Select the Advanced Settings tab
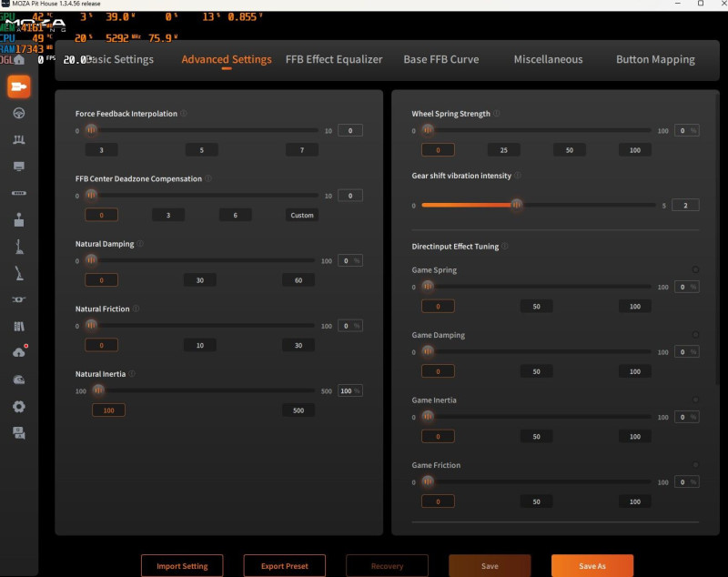Screen dimensions: 728x577 pos(227,59)
